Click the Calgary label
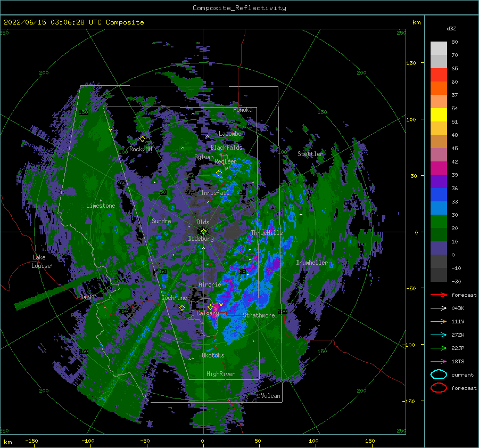 (x=208, y=313)
